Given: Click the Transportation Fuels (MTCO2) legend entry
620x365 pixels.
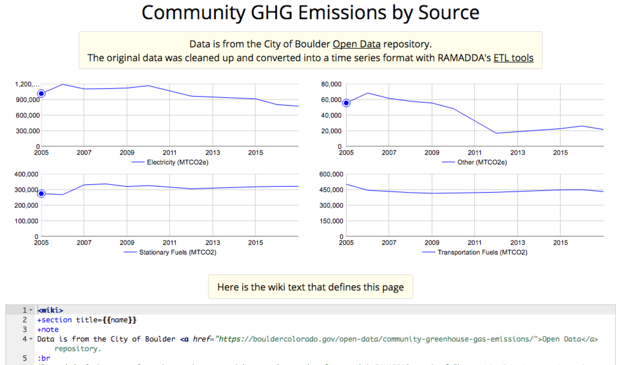Looking at the screenshot, I should [x=475, y=252].
